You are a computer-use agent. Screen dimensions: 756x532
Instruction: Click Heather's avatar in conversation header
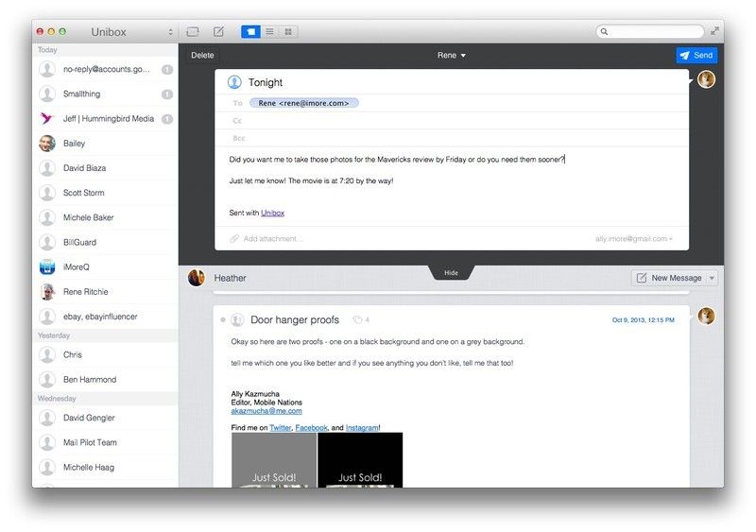pyautogui.click(x=197, y=278)
